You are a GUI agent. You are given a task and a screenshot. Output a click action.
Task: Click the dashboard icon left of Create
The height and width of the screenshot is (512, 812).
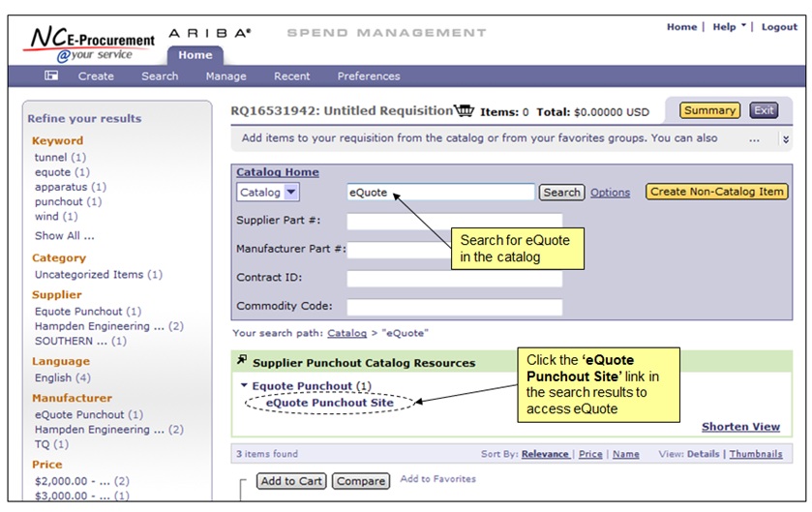51,75
